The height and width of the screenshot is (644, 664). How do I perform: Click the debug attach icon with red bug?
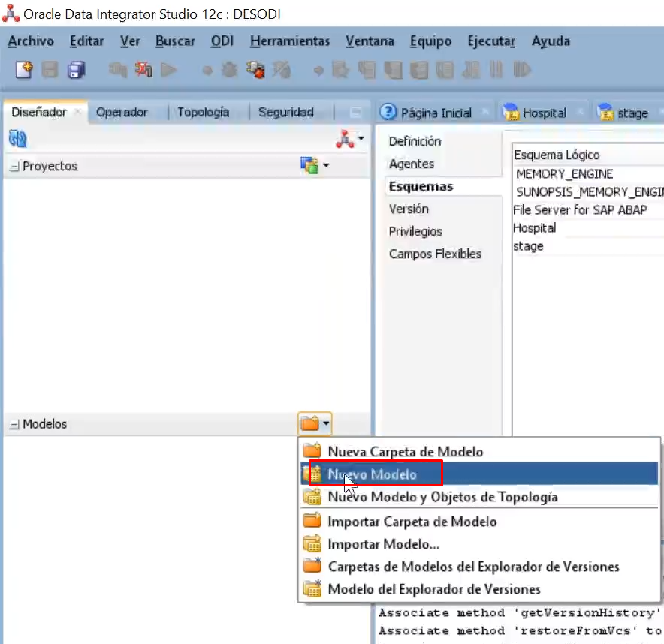coord(255,70)
